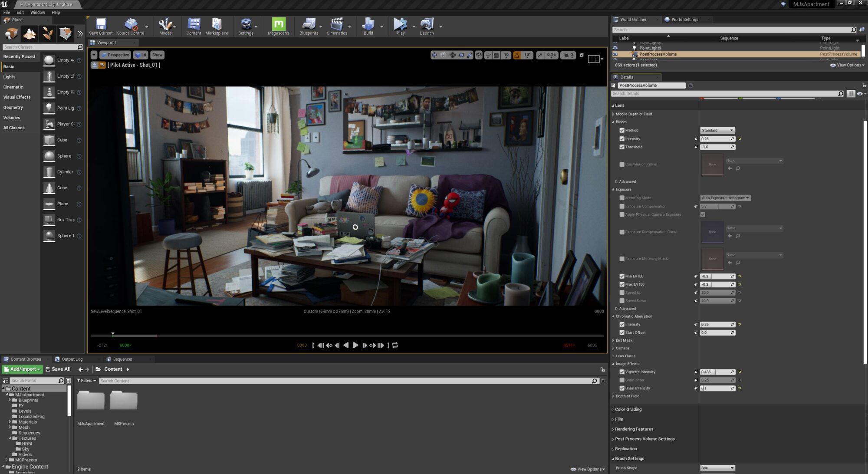
Task: Expand the Color Grading section
Action: [x=628, y=409]
